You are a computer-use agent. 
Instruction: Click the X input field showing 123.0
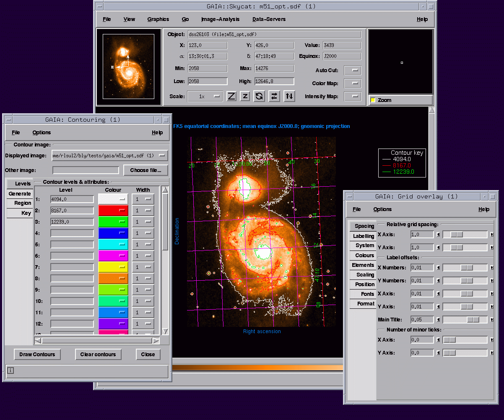[x=208, y=45]
